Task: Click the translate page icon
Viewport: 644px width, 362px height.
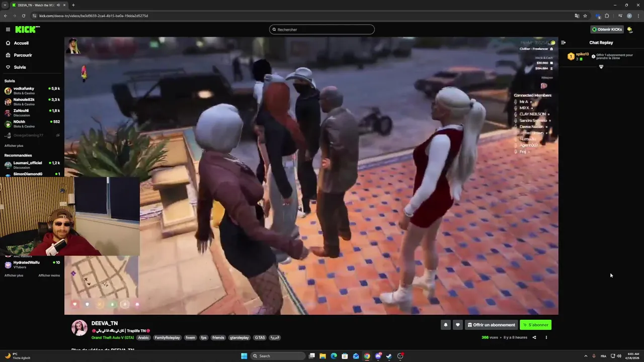Action: [577, 16]
